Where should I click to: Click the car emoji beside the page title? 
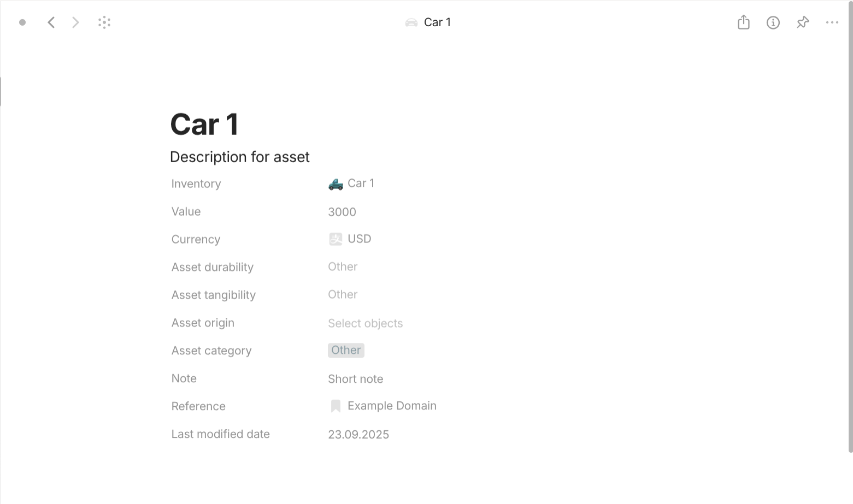(411, 22)
